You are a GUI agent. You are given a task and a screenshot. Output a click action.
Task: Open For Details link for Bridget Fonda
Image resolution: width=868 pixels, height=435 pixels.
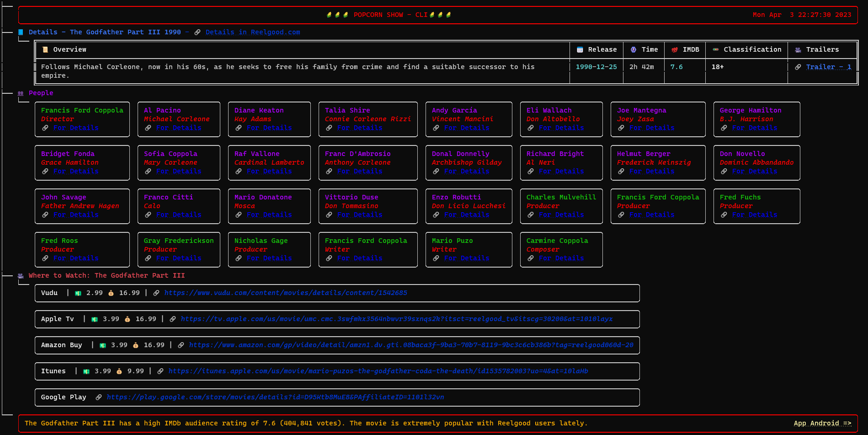point(76,172)
